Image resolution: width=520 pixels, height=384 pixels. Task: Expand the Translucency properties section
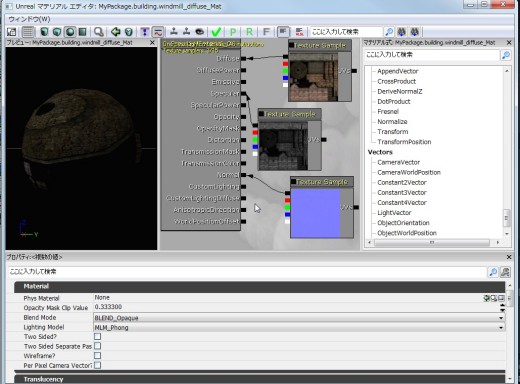(x=259, y=379)
